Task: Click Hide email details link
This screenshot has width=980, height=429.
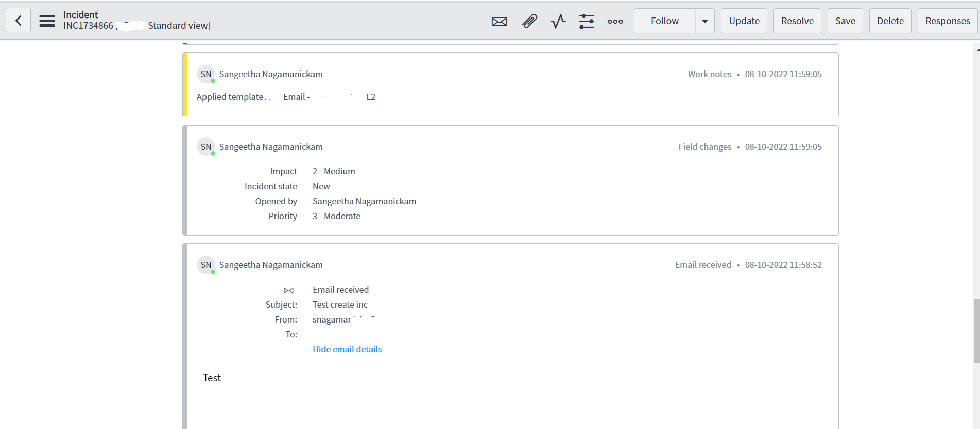Action: click(x=347, y=349)
